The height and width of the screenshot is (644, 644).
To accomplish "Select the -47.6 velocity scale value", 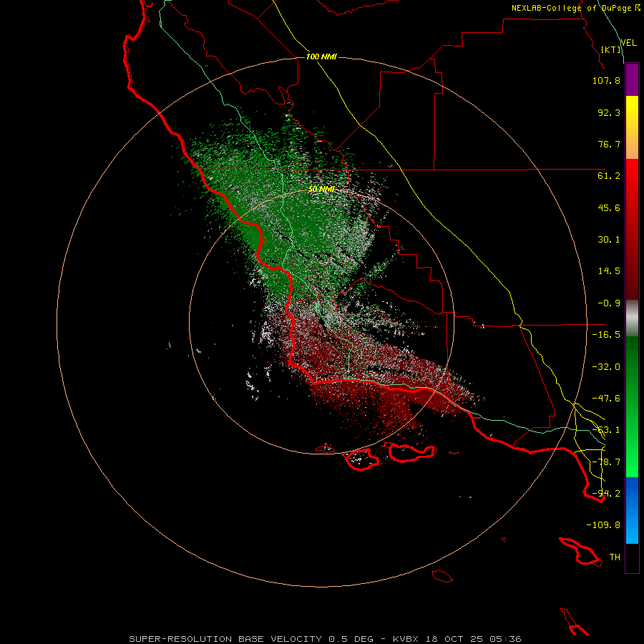I will point(606,399).
